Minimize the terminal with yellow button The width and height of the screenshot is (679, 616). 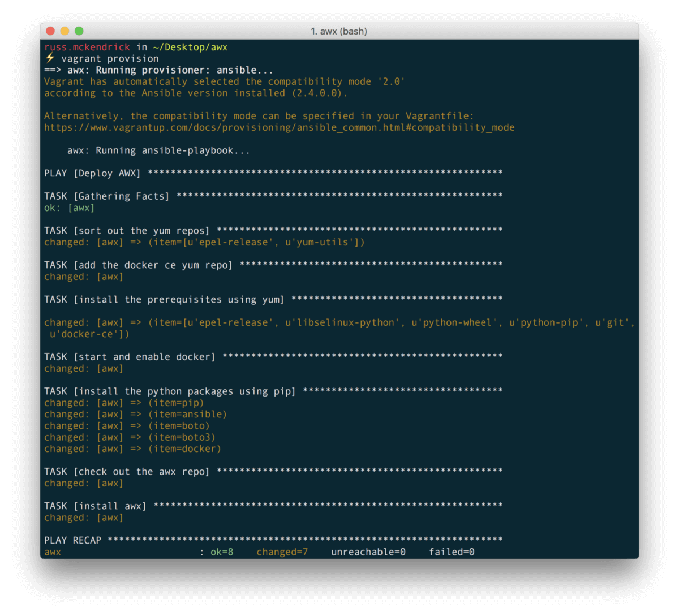click(x=65, y=31)
